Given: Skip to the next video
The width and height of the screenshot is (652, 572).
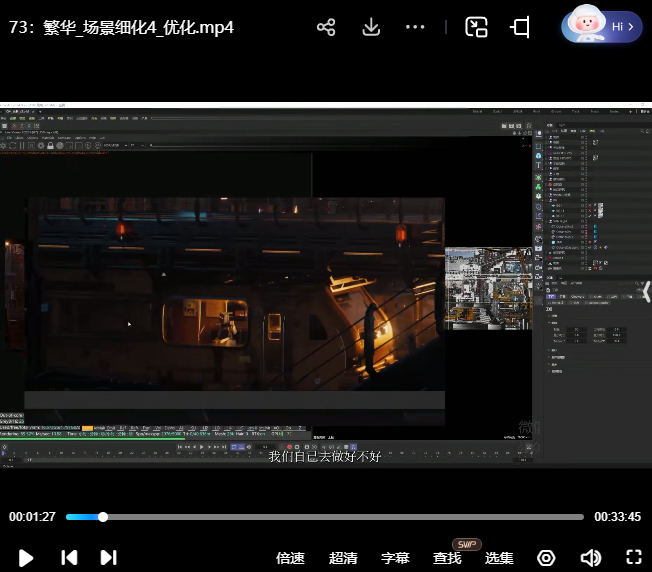Looking at the screenshot, I should pos(108,557).
